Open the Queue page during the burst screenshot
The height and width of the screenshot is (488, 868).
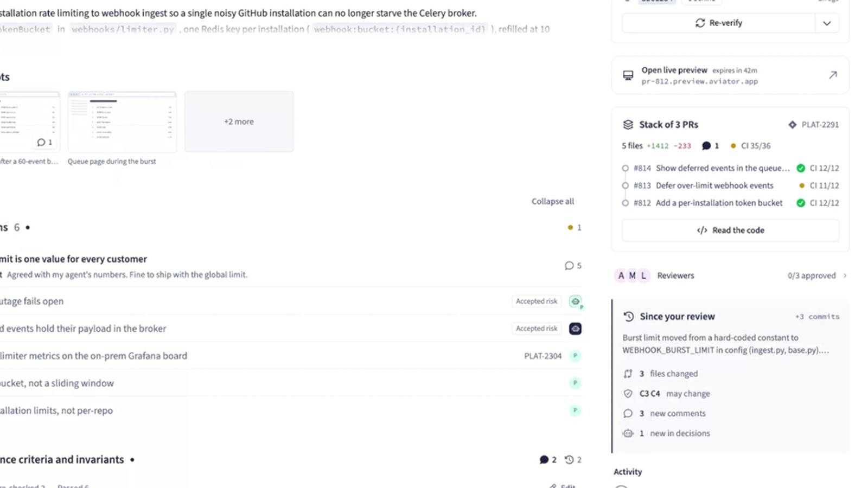coord(122,121)
